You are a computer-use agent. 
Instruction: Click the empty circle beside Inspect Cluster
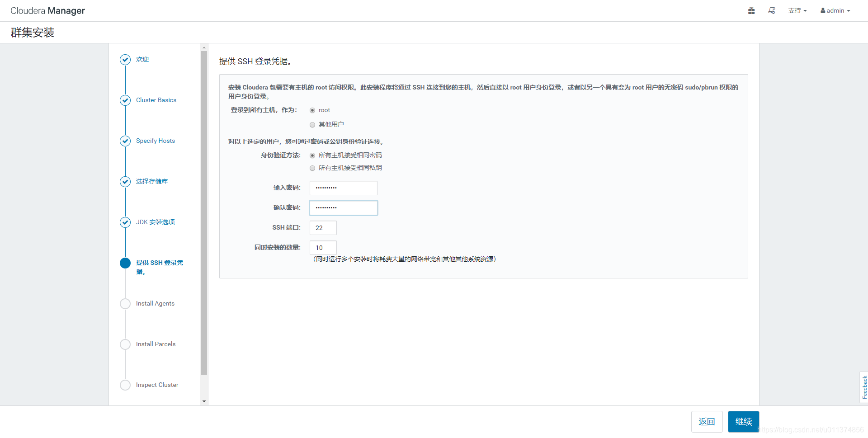(125, 385)
